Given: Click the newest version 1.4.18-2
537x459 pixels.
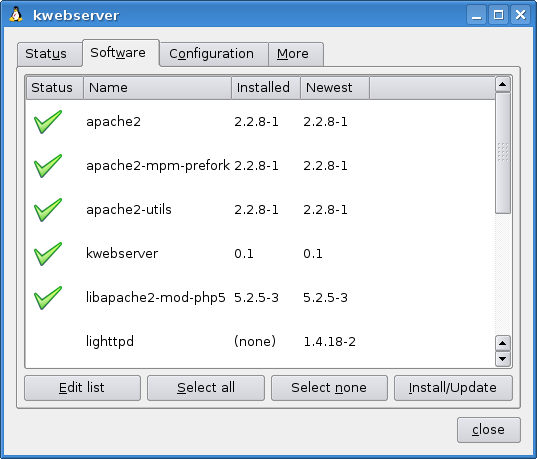Looking at the screenshot, I should 329,342.
